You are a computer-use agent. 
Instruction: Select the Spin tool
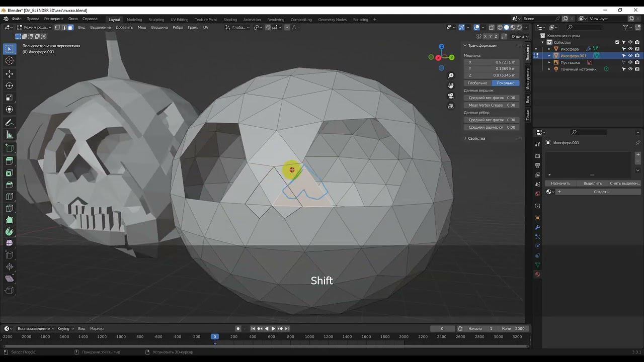click(x=10, y=232)
